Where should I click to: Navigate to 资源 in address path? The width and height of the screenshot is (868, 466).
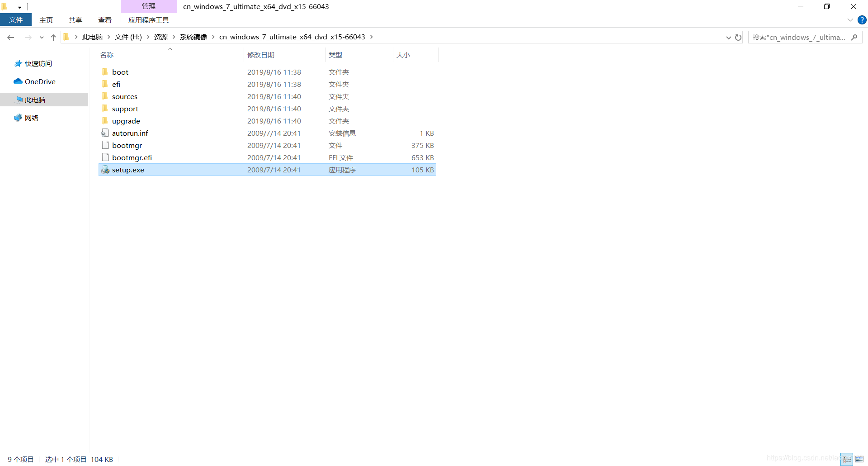click(x=161, y=37)
